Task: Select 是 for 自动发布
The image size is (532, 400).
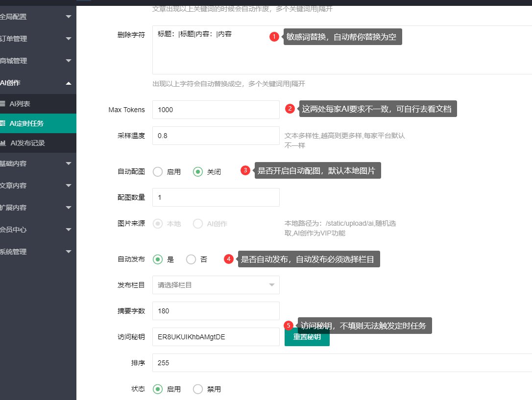Action: 158,259
